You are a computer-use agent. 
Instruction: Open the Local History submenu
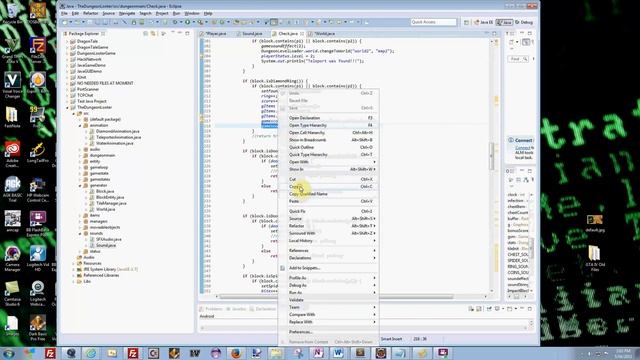coord(329,241)
